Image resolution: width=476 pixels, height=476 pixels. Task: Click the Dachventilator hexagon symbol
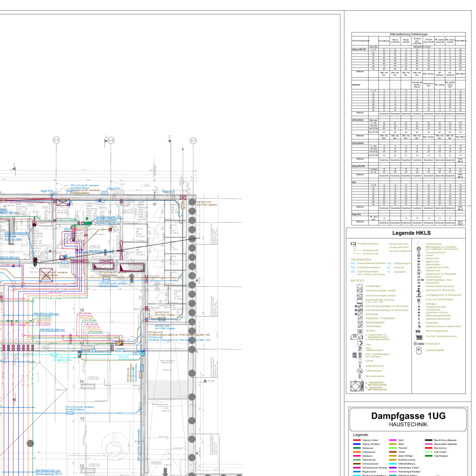click(355, 337)
